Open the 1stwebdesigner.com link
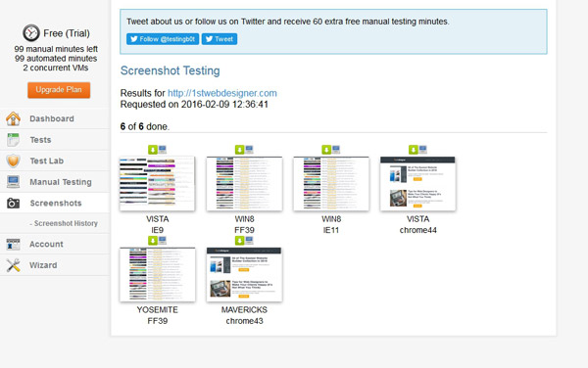This screenshot has height=368, width=588. pyautogui.click(x=222, y=93)
